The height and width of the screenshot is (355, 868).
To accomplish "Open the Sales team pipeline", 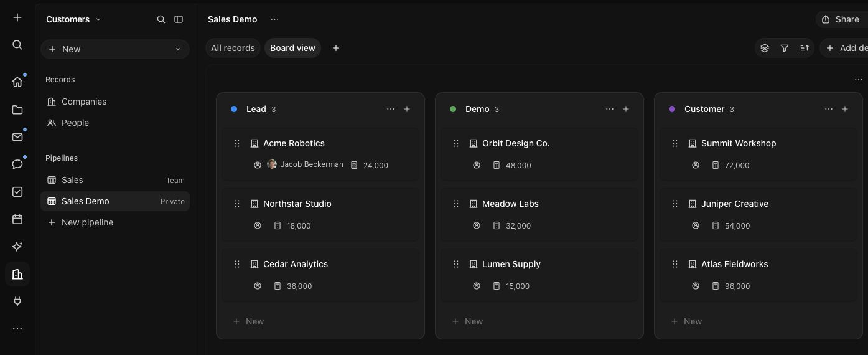I will (115, 180).
